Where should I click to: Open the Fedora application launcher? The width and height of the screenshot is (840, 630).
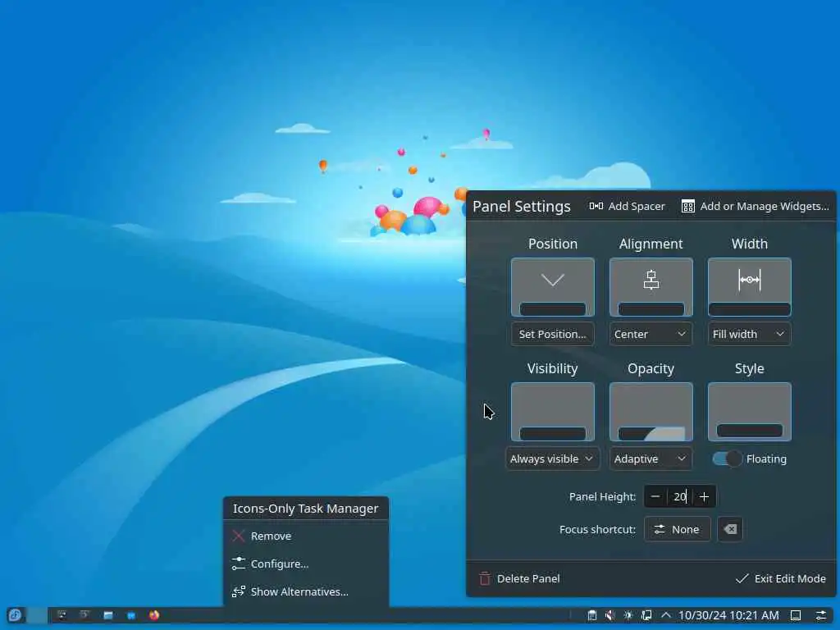15,615
